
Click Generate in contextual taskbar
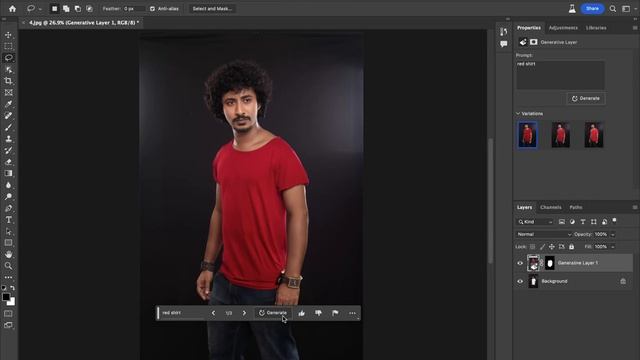click(x=273, y=313)
